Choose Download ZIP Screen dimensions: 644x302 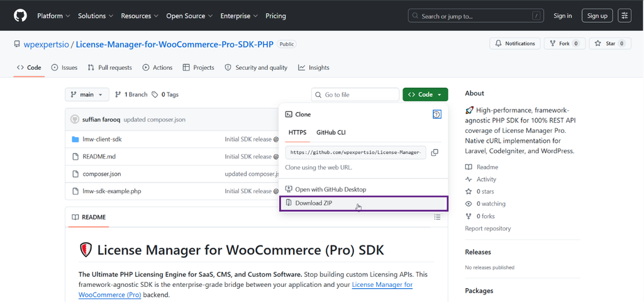(x=364, y=203)
